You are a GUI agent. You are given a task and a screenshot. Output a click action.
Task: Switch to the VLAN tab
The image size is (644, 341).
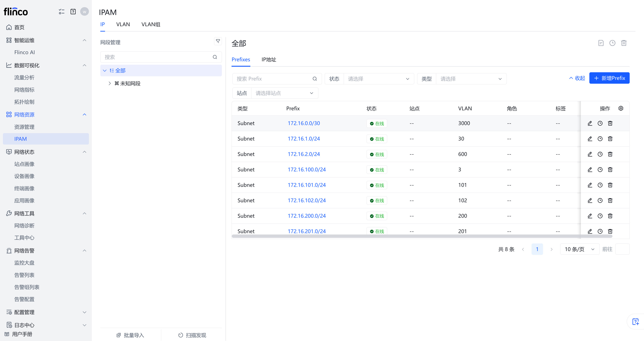click(x=123, y=24)
